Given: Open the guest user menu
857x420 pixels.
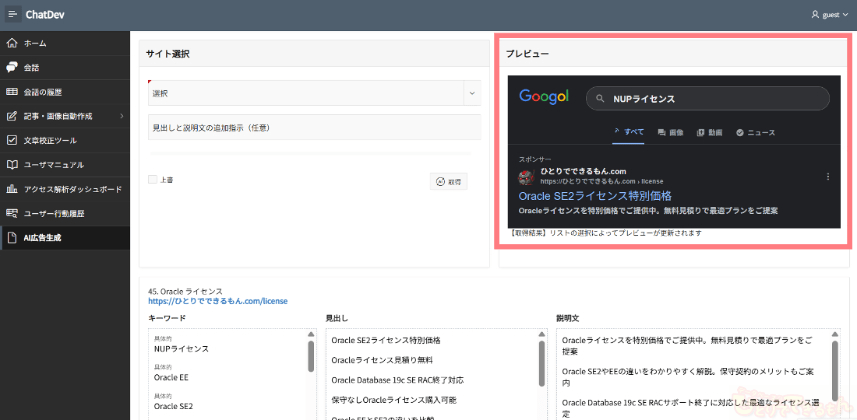Looking at the screenshot, I should point(829,15).
